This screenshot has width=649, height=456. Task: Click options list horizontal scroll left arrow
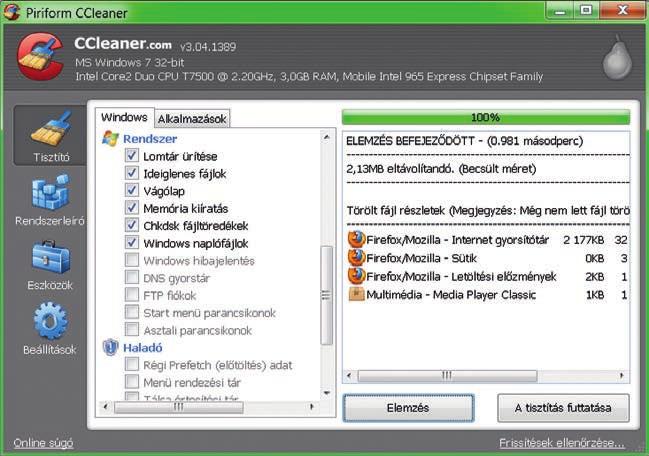(x=105, y=407)
